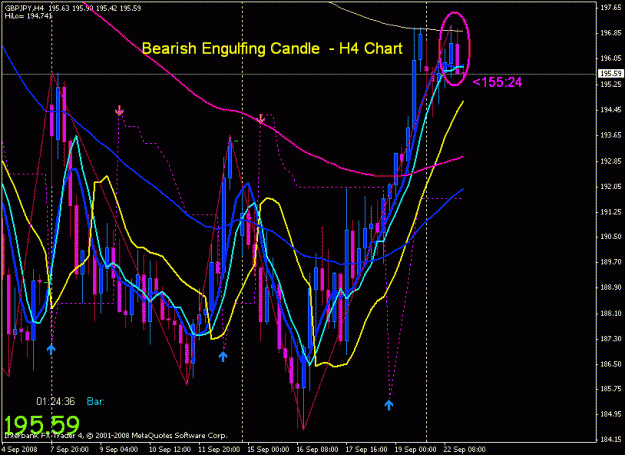The image size is (625, 455).
Task: Click the 192.85 price axis label
Action: tap(611, 161)
